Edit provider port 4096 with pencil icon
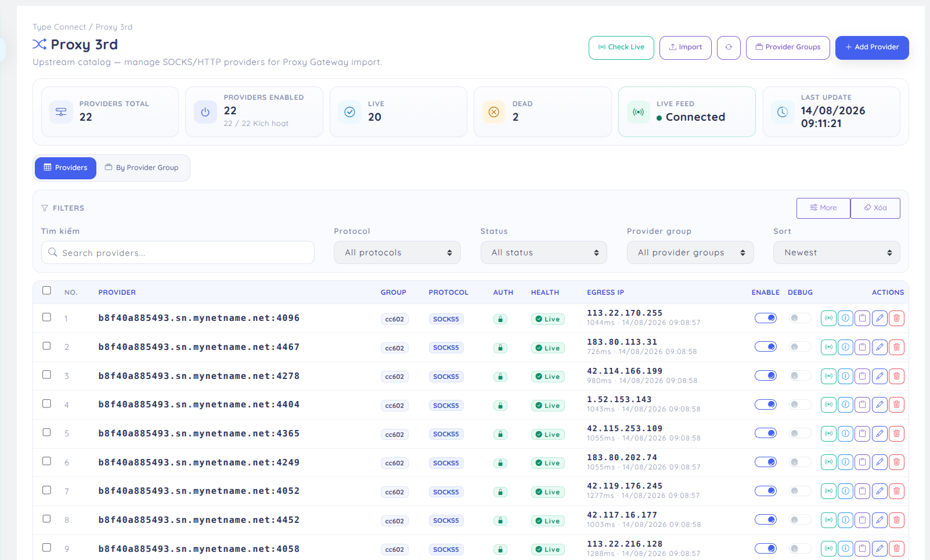The width and height of the screenshot is (930, 560). pyautogui.click(x=879, y=318)
